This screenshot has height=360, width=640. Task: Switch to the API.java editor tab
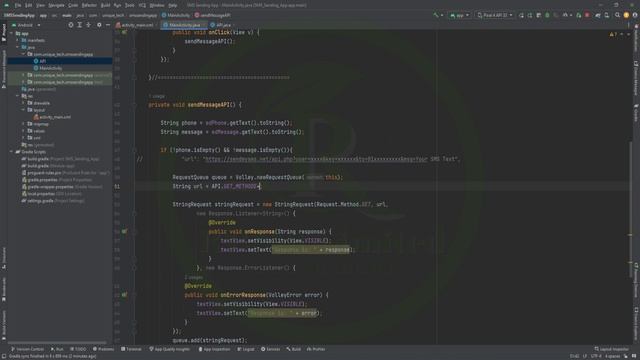[x=221, y=25]
